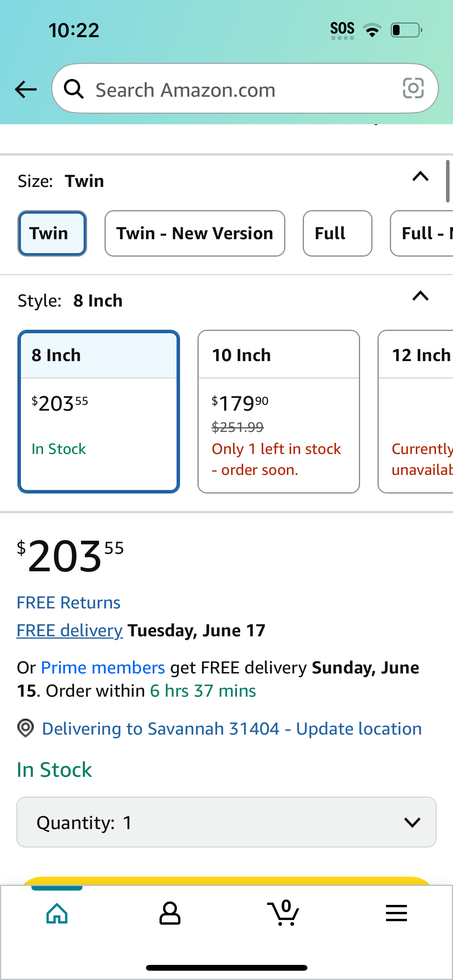Open the account profile icon
This screenshot has width=453, height=980.
pyautogui.click(x=170, y=913)
